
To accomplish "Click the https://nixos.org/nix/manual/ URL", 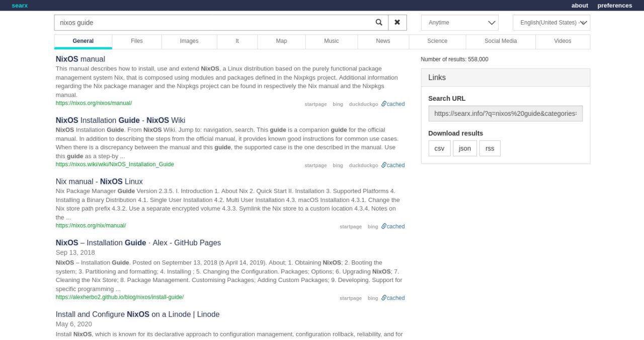I will (91, 226).
